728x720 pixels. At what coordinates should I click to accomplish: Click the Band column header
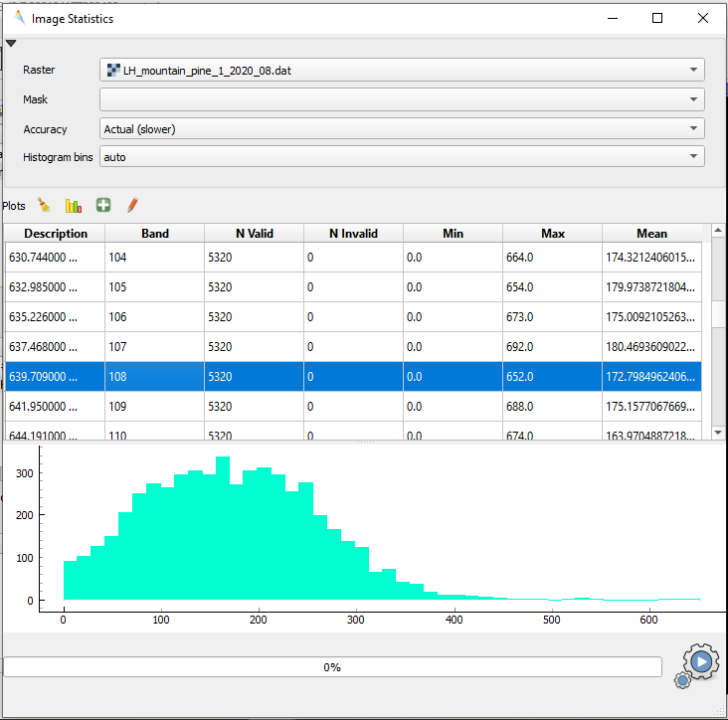click(155, 234)
